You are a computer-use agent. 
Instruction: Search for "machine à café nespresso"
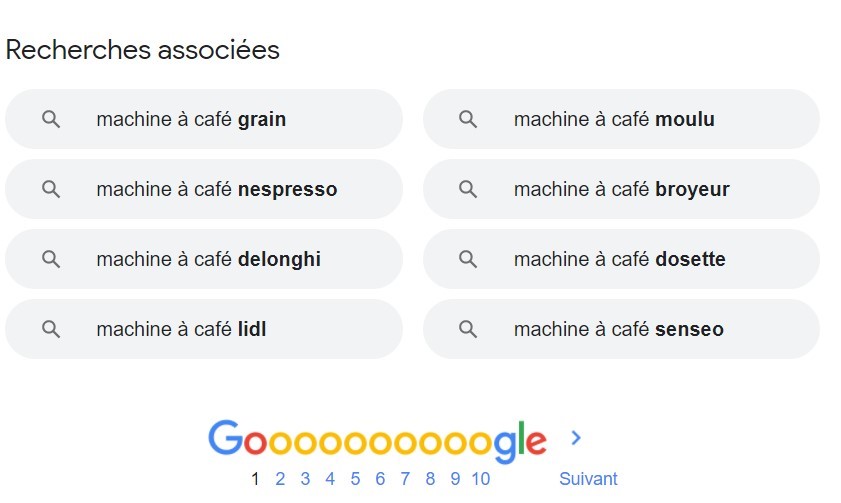[216, 189]
